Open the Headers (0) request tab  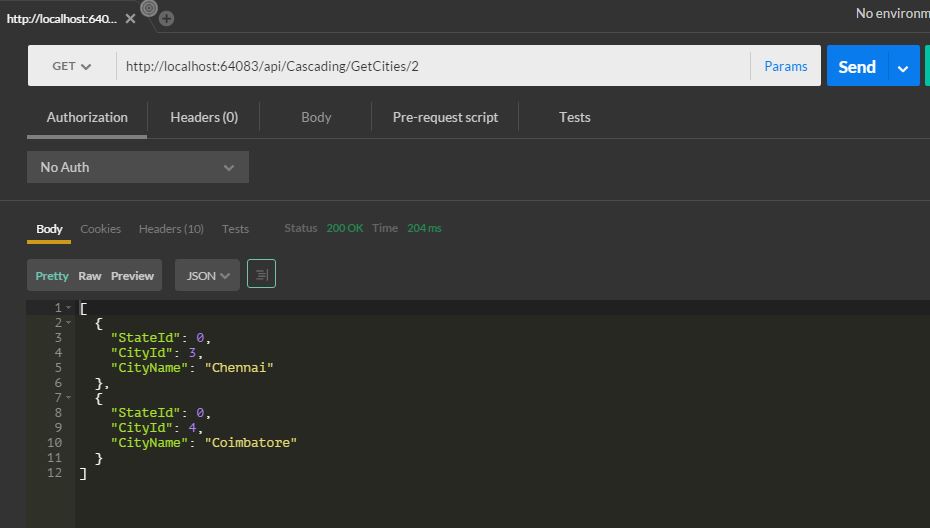(x=204, y=117)
